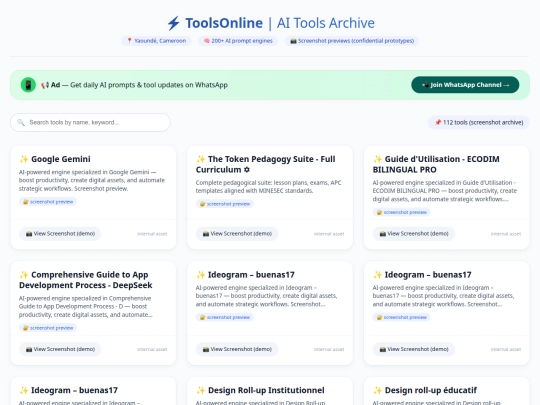Open Comprehensive Guide to App Development Process title
This screenshot has width=540, height=405.
86,280
